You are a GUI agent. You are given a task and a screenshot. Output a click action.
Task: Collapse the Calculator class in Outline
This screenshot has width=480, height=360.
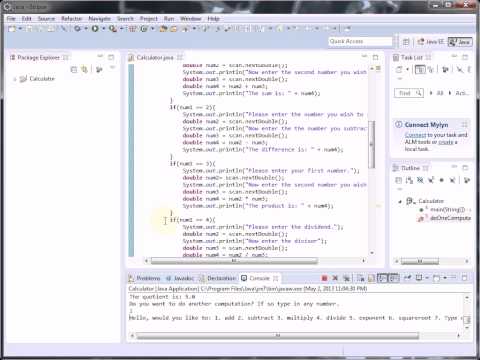[400, 201]
